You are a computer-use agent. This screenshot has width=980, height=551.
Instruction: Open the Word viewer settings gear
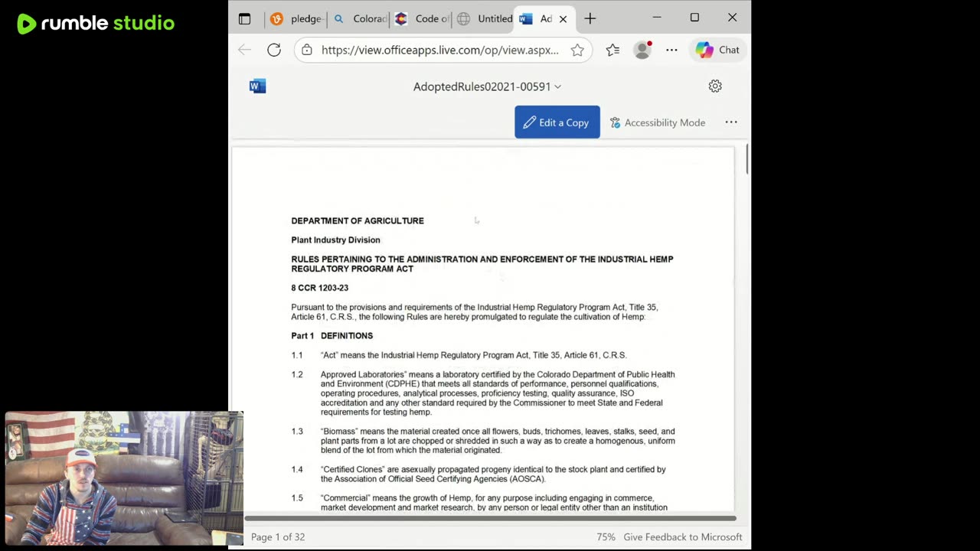coord(715,86)
